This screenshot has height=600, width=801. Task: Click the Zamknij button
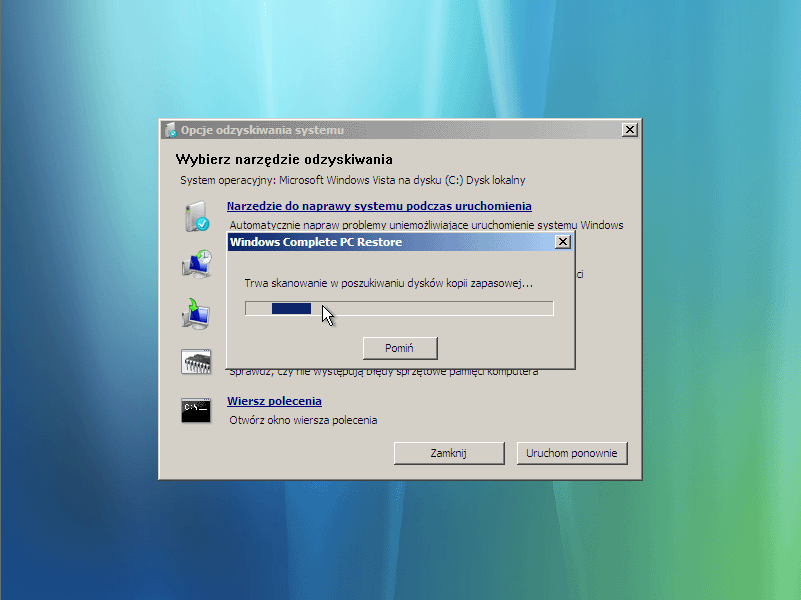coord(449,453)
